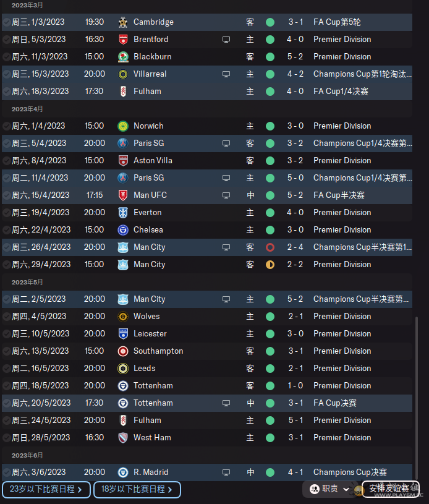Select the yellow draw indicator on 29/4/2023

coord(270,265)
